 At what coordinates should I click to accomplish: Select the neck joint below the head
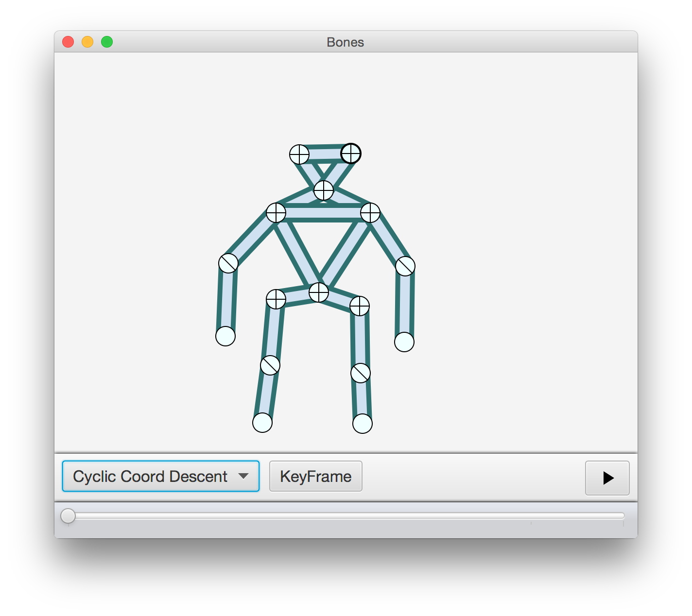324,190
